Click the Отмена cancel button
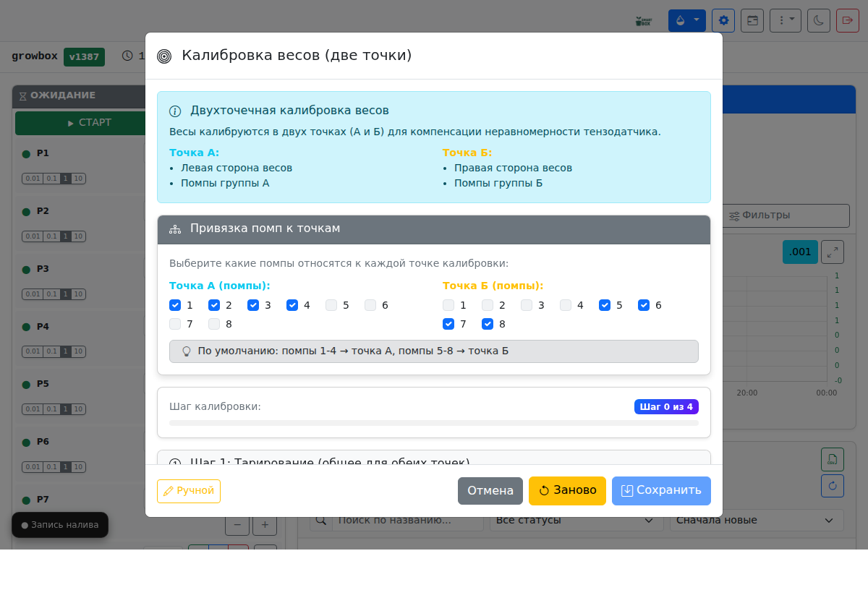This screenshot has width=868, height=590. point(490,491)
